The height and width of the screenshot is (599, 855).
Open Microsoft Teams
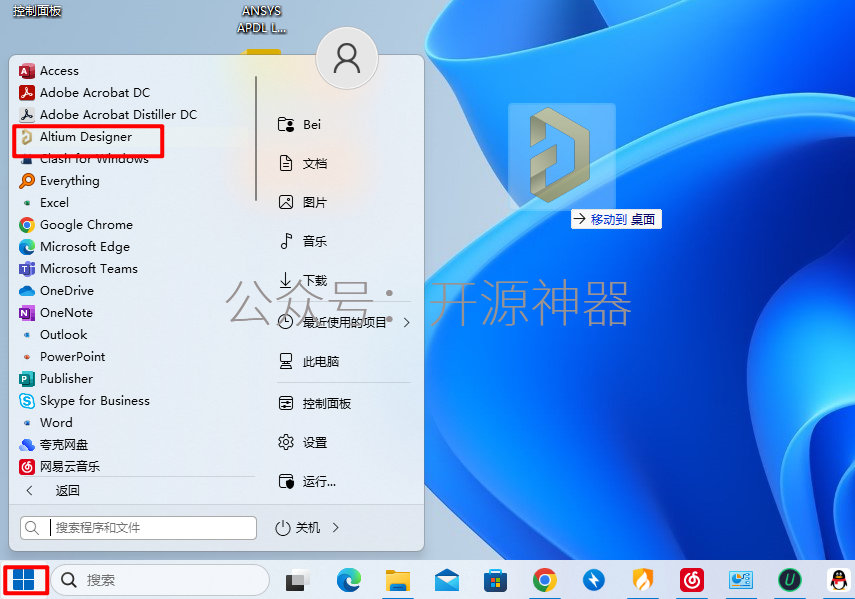pos(79,269)
